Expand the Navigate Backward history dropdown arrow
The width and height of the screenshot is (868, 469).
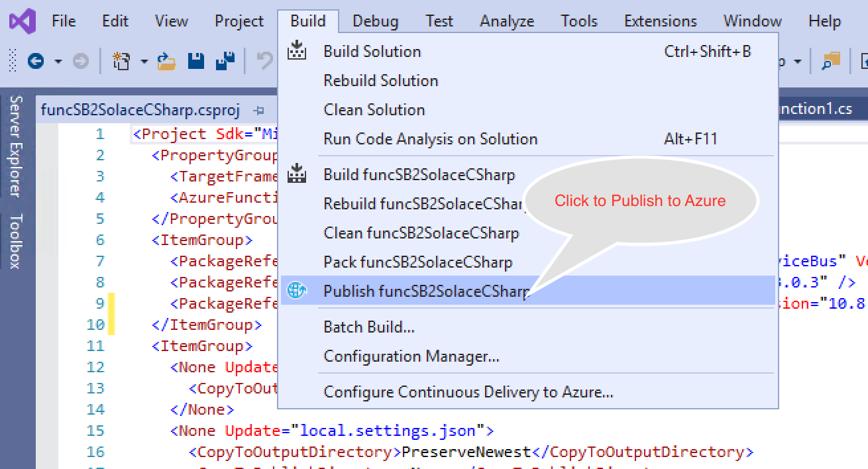click(58, 62)
